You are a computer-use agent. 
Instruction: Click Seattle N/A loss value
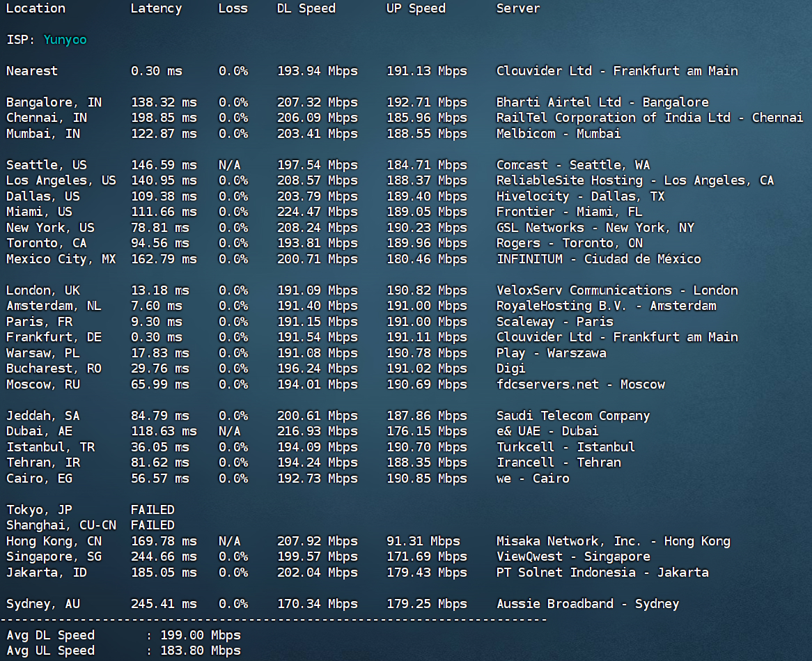point(229,165)
